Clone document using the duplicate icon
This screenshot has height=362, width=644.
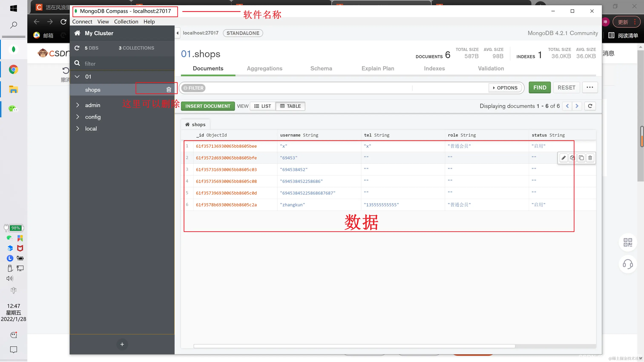coord(581,158)
